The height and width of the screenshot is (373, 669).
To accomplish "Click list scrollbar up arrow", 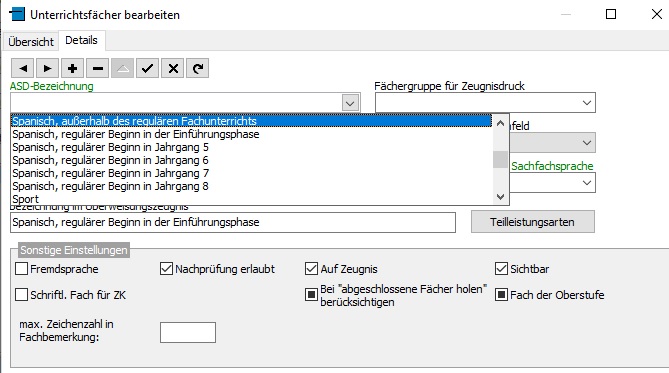I will coord(500,123).
